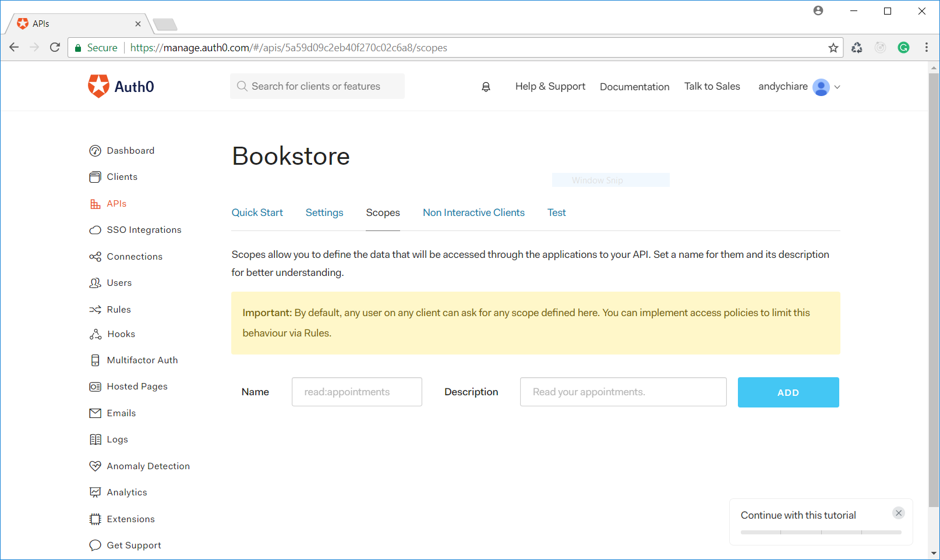Image resolution: width=940 pixels, height=560 pixels.
Task: Click the Bookstore API heading
Action: click(291, 156)
